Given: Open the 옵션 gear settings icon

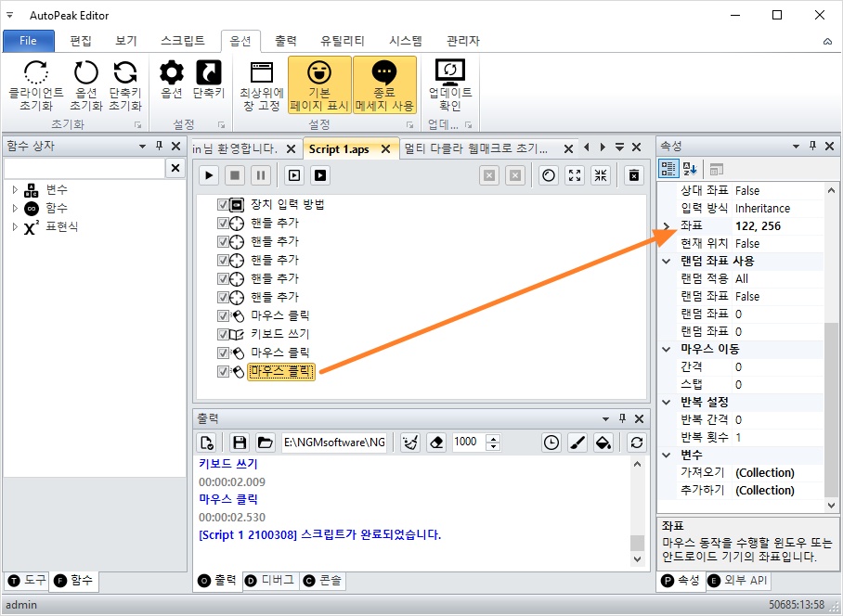Looking at the screenshot, I should click(172, 72).
